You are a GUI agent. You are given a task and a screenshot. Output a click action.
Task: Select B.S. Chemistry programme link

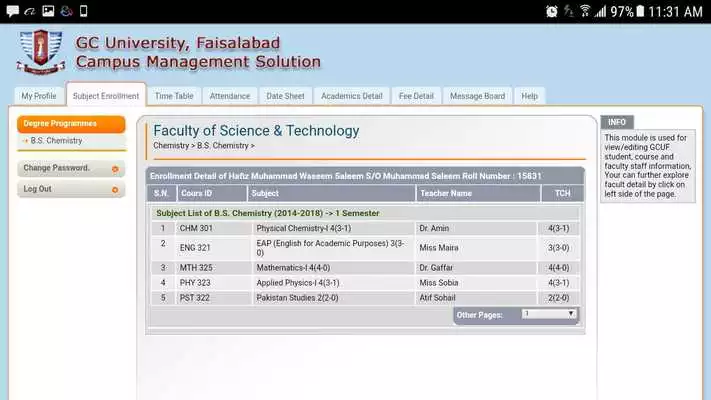pos(57,141)
